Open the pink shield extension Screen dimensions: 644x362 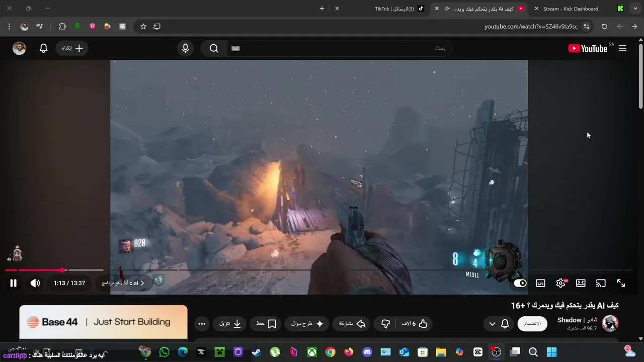[92, 26]
